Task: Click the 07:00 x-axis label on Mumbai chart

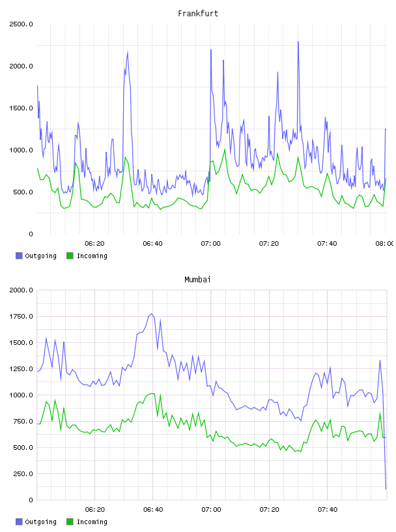Action: tap(211, 510)
